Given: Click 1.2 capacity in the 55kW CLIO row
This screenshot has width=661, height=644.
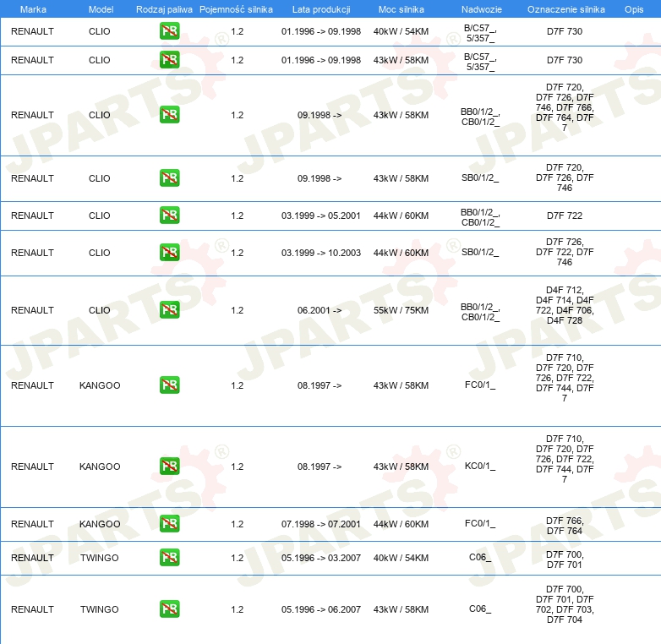Looking at the screenshot, I should (238, 311).
